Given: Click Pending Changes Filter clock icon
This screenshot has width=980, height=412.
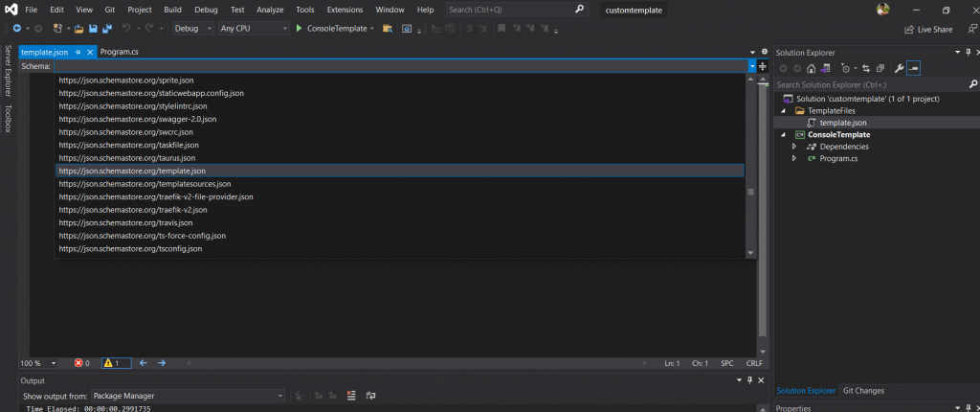Looking at the screenshot, I should 846,68.
